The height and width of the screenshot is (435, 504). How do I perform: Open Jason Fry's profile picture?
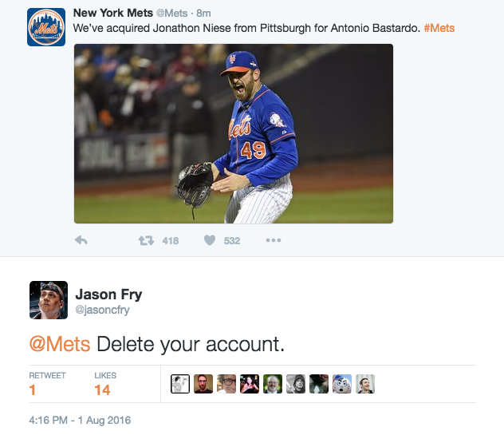(x=48, y=300)
